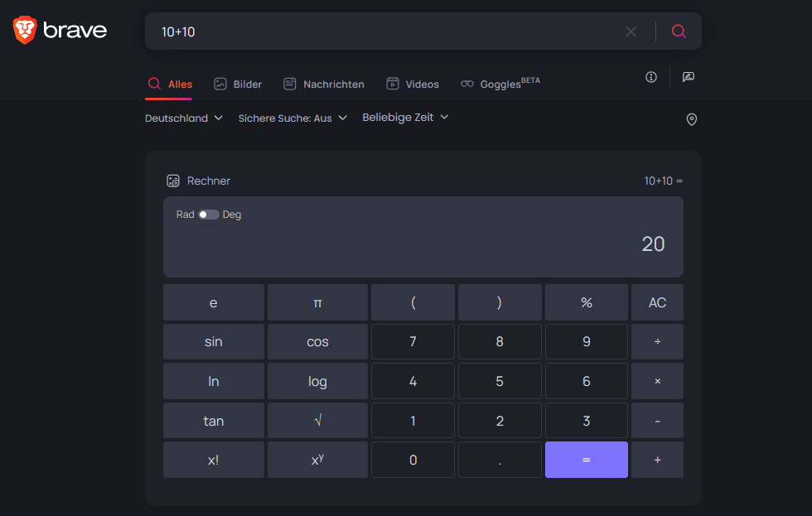The width and height of the screenshot is (812, 516).
Task: Click the power x^y key
Action: [x=317, y=460]
